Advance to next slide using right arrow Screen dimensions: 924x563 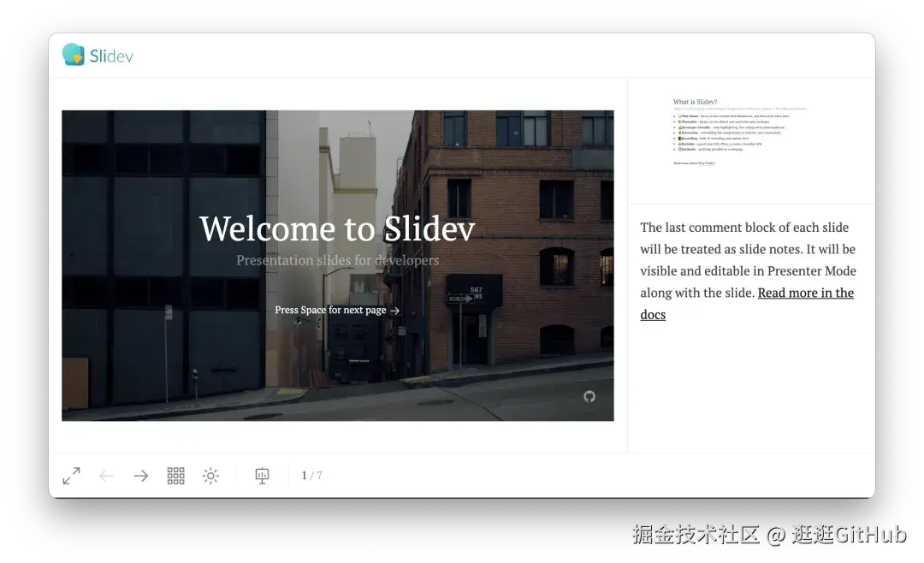coord(141,476)
